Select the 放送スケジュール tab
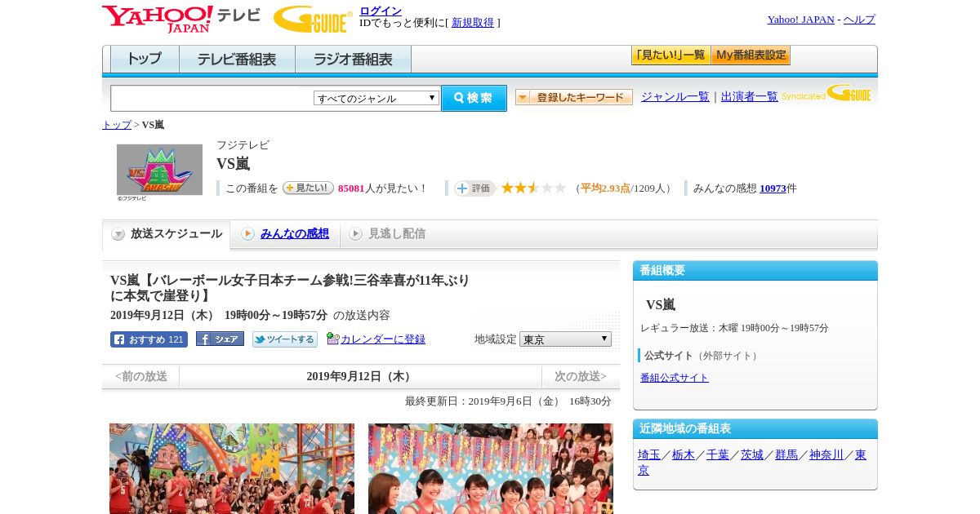 pos(167,235)
